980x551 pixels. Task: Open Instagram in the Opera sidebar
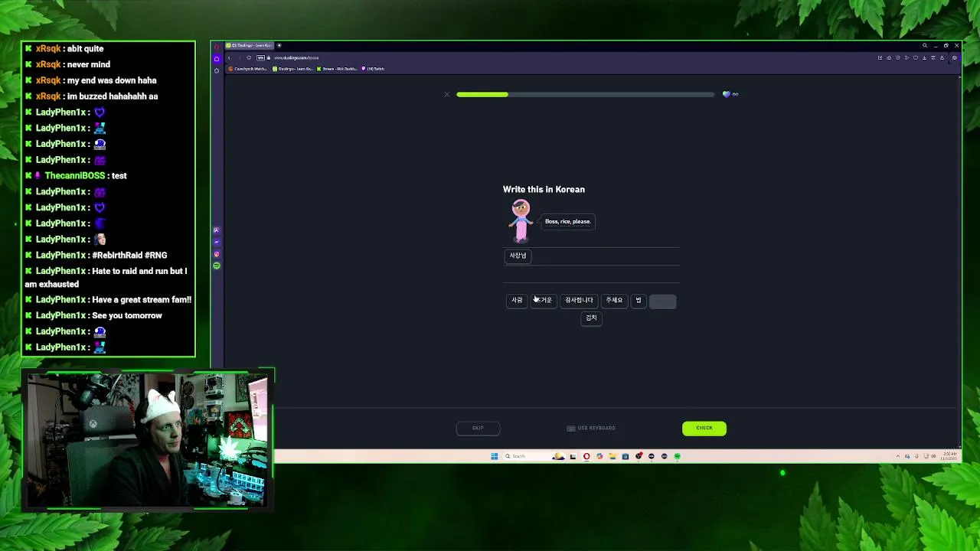pos(217,254)
